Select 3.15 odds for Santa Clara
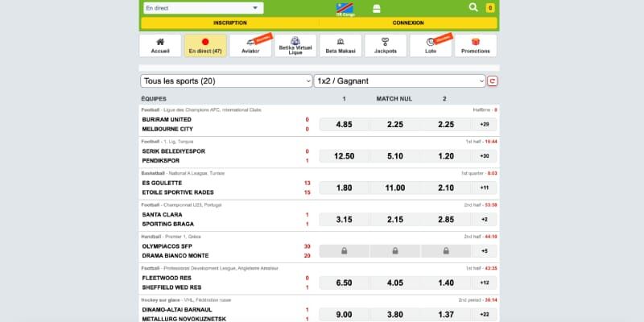The width and height of the screenshot is (644, 322). pyautogui.click(x=345, y=219)
